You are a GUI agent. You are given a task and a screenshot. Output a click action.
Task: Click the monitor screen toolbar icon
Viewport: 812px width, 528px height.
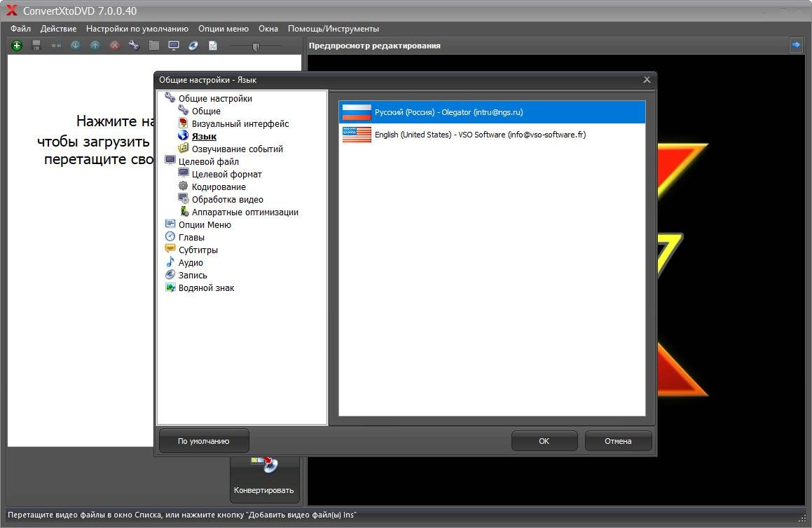pos(174,46)
